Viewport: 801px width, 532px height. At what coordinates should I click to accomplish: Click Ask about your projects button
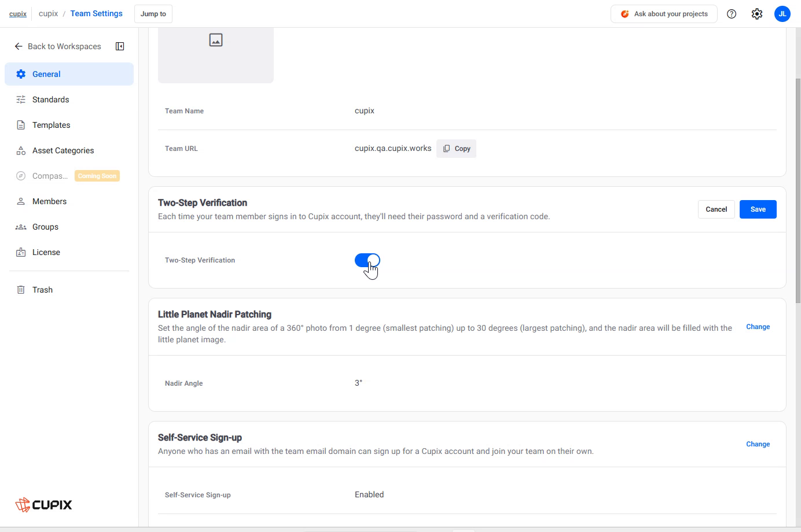(664, 14)
